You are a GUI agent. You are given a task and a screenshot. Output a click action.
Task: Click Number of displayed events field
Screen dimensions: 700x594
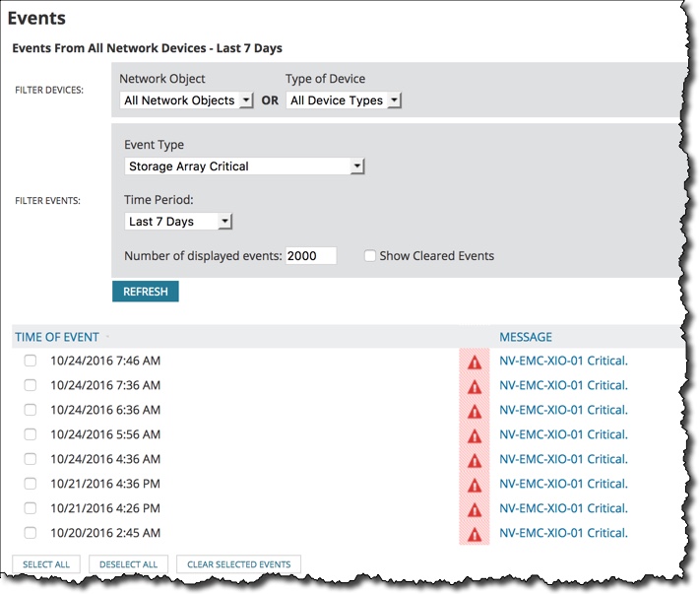point(311,256)
